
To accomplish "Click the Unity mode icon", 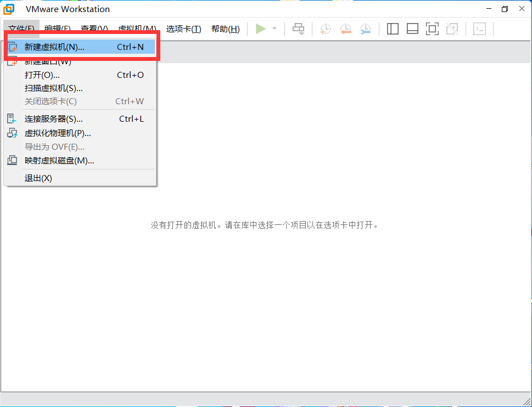I will (452, 29).
